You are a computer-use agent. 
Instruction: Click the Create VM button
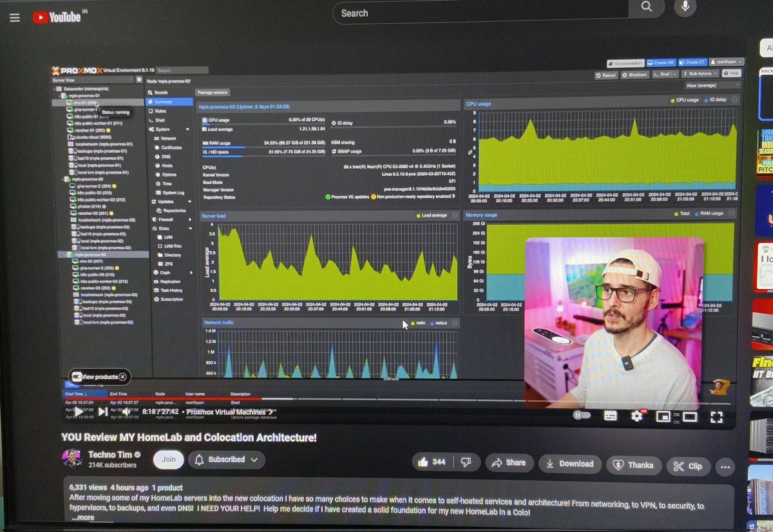pos(662,63)
